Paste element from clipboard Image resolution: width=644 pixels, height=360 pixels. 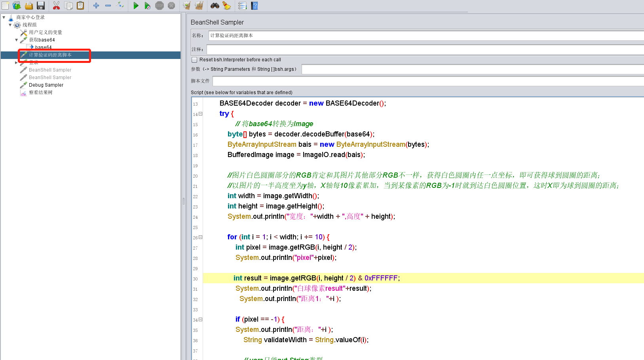80,5
